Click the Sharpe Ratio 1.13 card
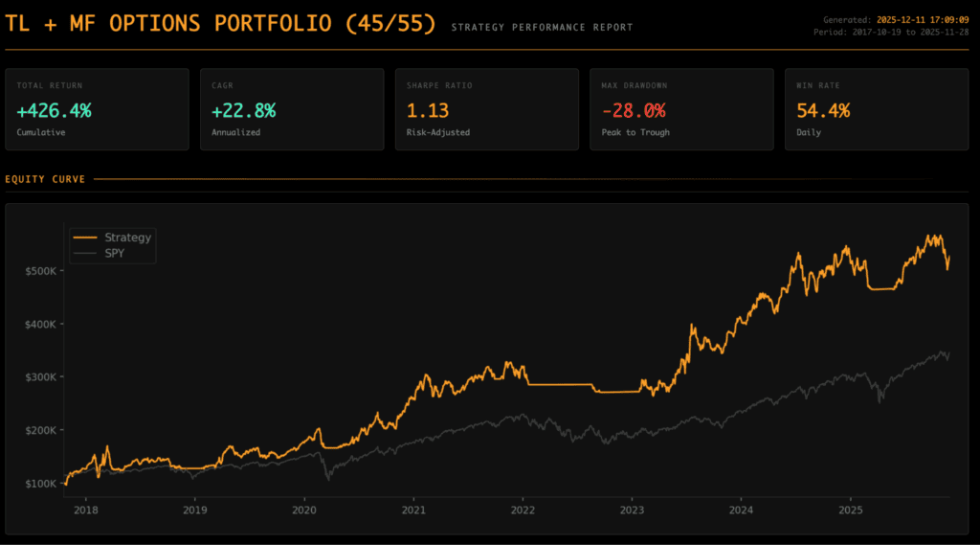 coord(486,109)
